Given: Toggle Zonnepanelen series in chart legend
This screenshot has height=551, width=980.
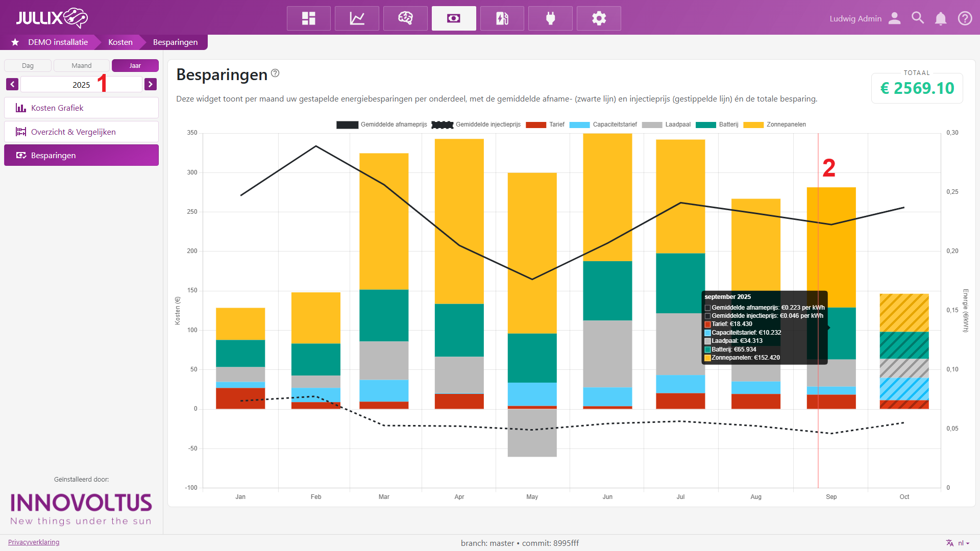Looking at the screenshot, I should 786,124.
